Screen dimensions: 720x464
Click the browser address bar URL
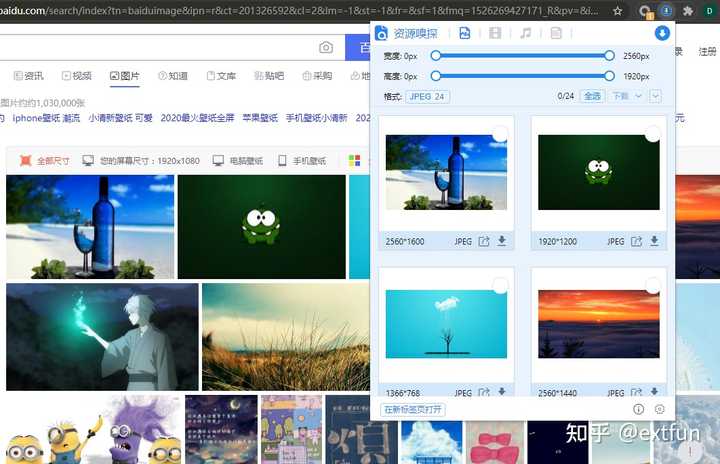[301, 11]
